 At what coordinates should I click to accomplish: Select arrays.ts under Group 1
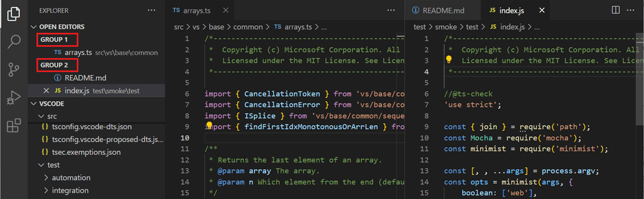pyautogui.click(x=97, y=52)
